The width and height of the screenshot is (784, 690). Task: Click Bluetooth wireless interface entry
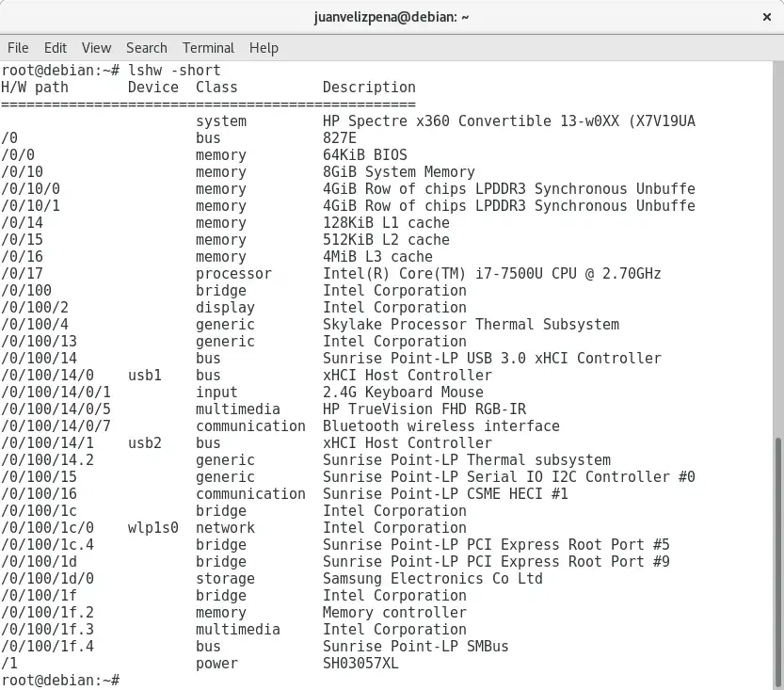tap(441, 426)
